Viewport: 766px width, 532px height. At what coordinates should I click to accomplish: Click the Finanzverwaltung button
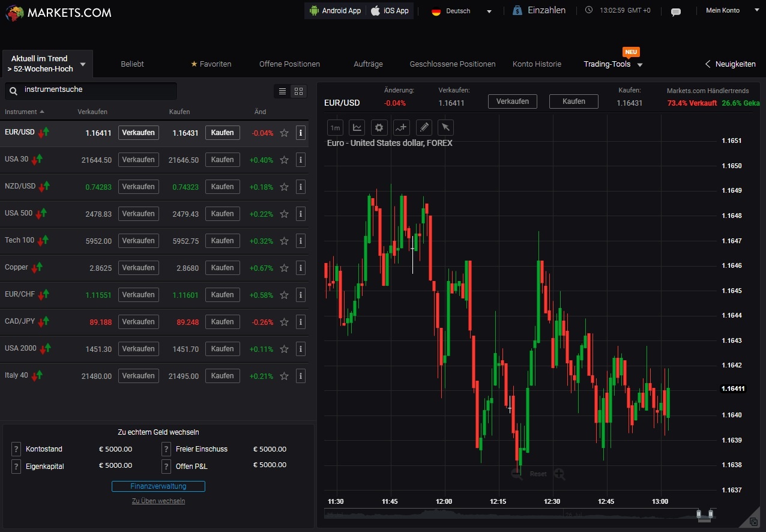(158, 486)
